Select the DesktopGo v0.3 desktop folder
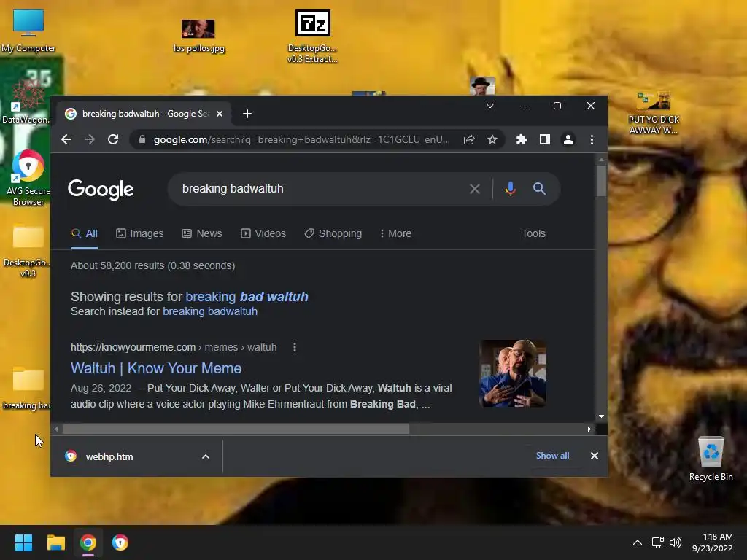 [x=27, y=250]
